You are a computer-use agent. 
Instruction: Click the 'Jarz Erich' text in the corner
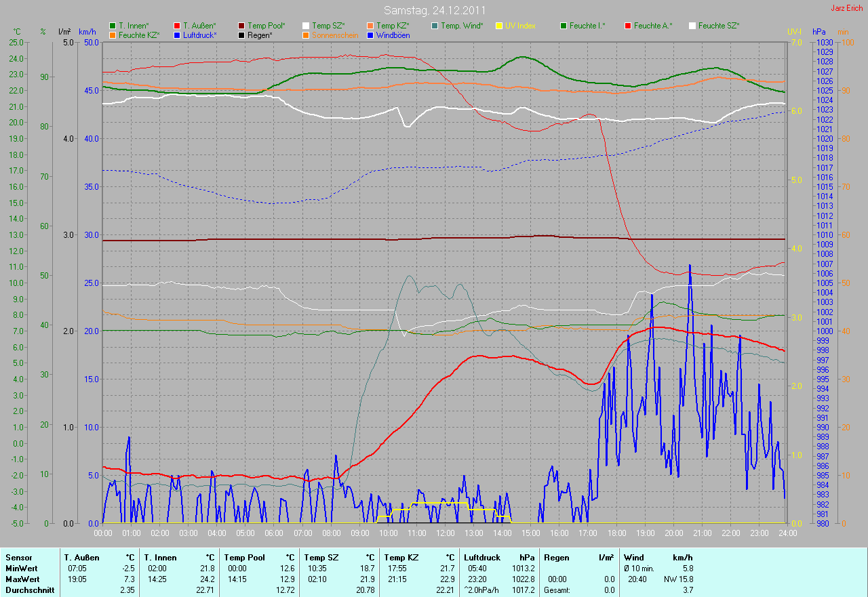(847, 8)
